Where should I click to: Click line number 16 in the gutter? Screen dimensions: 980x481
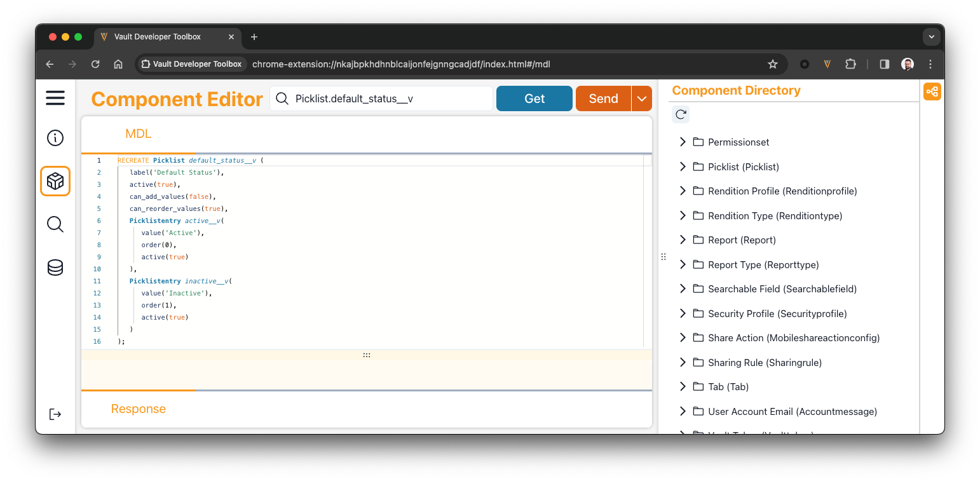pos(97,341)
